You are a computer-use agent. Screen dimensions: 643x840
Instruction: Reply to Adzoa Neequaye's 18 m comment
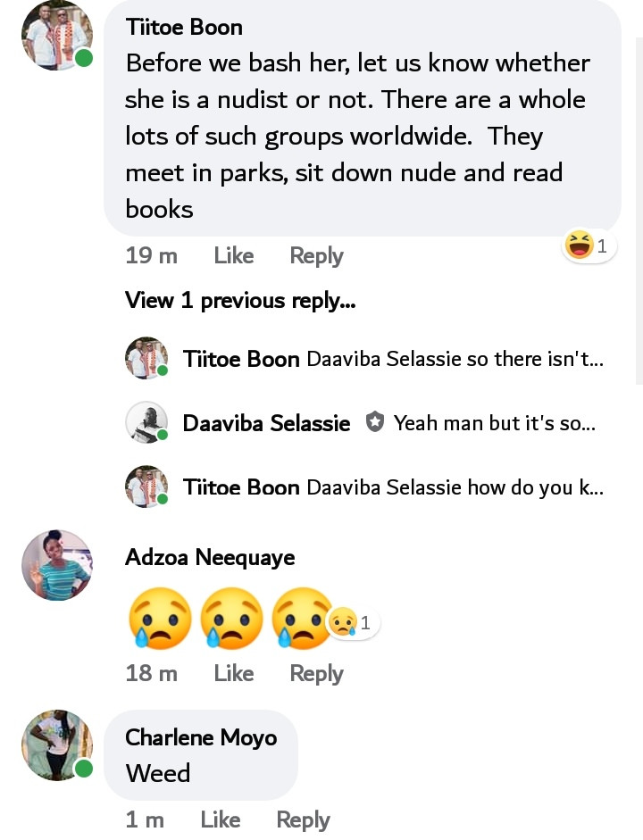tap(316, 674)
